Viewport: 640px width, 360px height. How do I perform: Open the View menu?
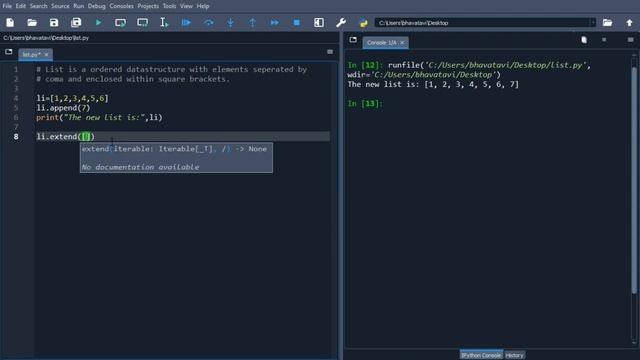186,6
